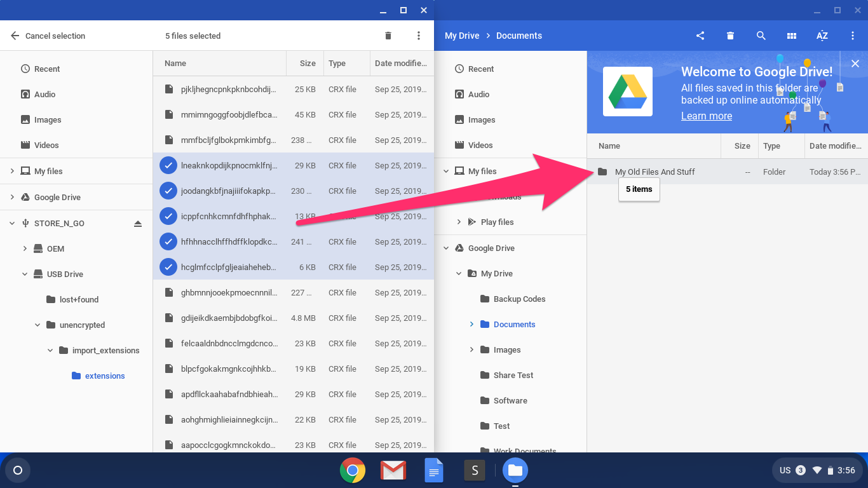Eject the STORE_N_GO drive
The image size is (868, 488).
[x=138, y=223]
